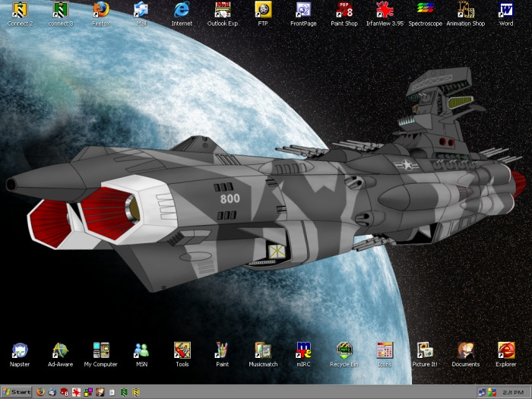Viewport: 532px width, 399px height.
Task: Select the Spectroscope desktop icon
Action: click(x=425, y=14)
